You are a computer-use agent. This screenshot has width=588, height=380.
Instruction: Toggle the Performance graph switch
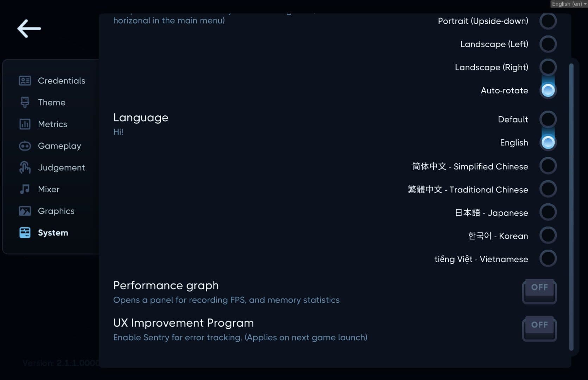pyautogui.click(x=539, y=291)
